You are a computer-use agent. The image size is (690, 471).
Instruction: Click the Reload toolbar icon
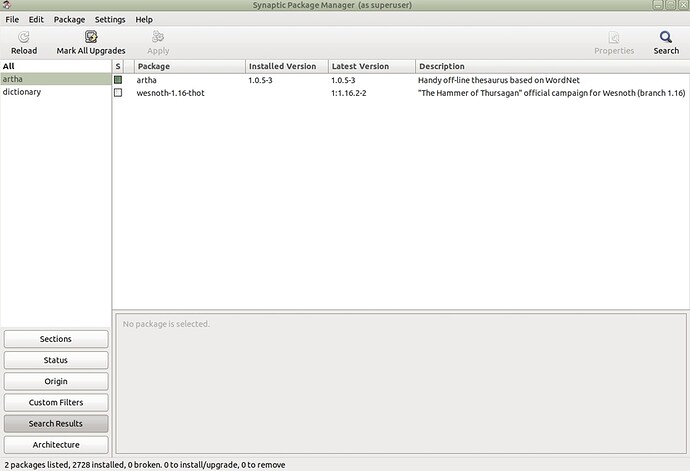point(24,37)
